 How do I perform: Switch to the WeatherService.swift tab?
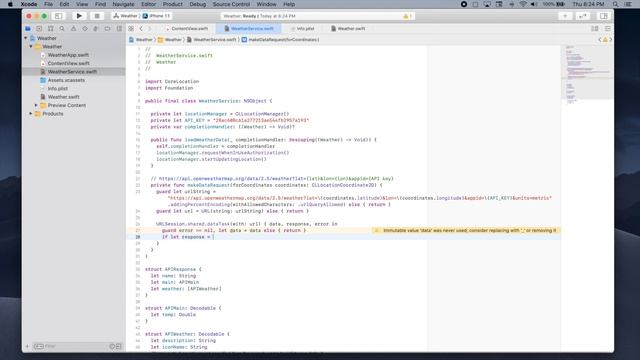coord(249,29)
